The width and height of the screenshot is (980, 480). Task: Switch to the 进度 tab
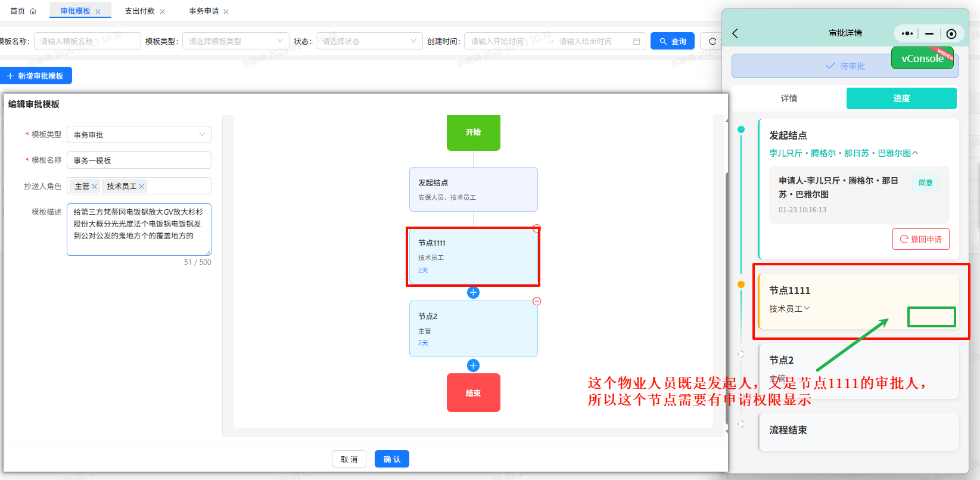(x=901, y=98)
